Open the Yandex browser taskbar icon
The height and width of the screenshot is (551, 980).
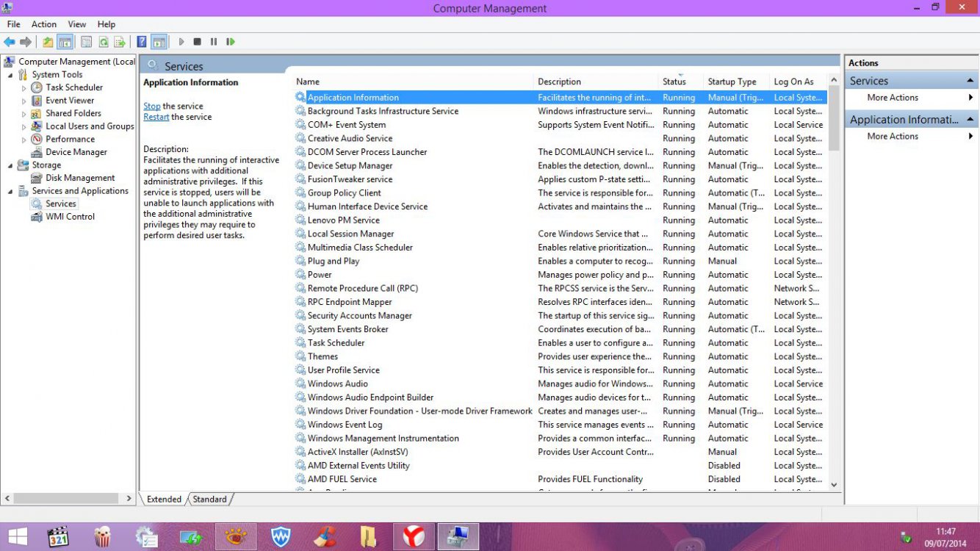point(414,537)
